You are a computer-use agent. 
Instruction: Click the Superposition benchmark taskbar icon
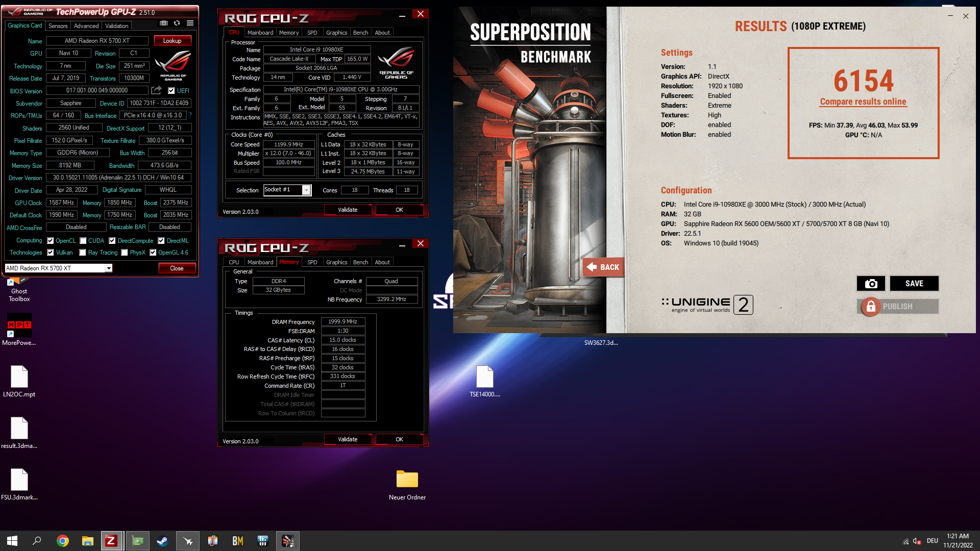pos(288,541)
